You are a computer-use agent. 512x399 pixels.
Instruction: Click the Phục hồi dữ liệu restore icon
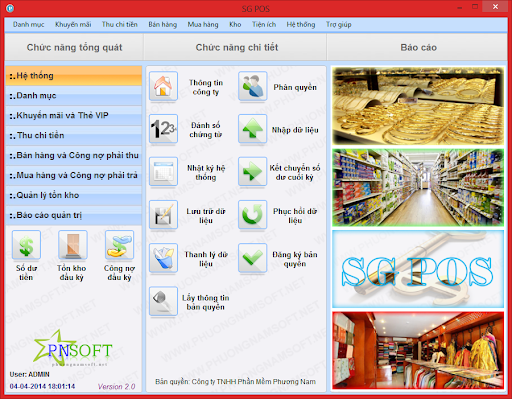(253, 215)
